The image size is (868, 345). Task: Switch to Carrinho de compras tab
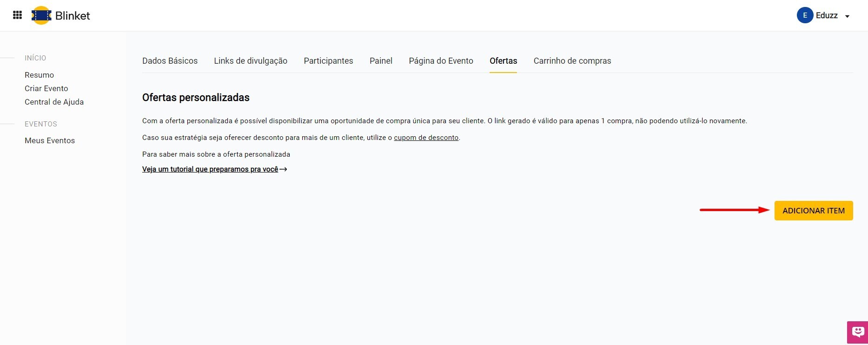[572, 61]
